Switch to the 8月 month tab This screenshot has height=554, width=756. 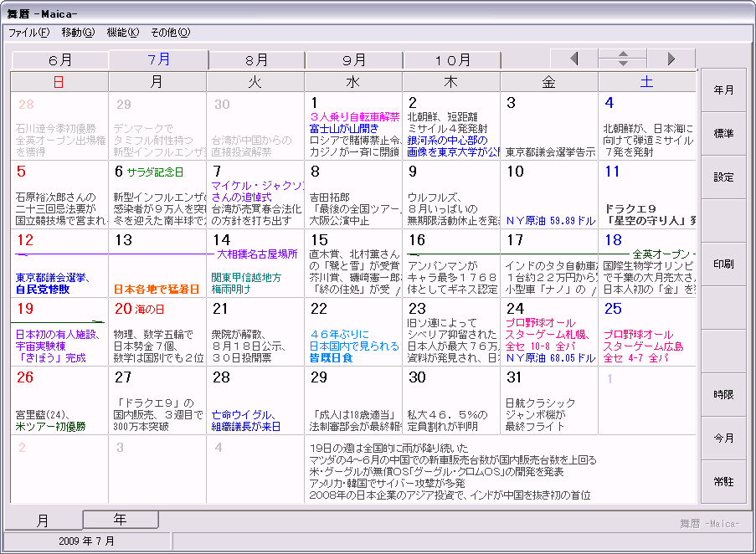(x=256, y=60)
